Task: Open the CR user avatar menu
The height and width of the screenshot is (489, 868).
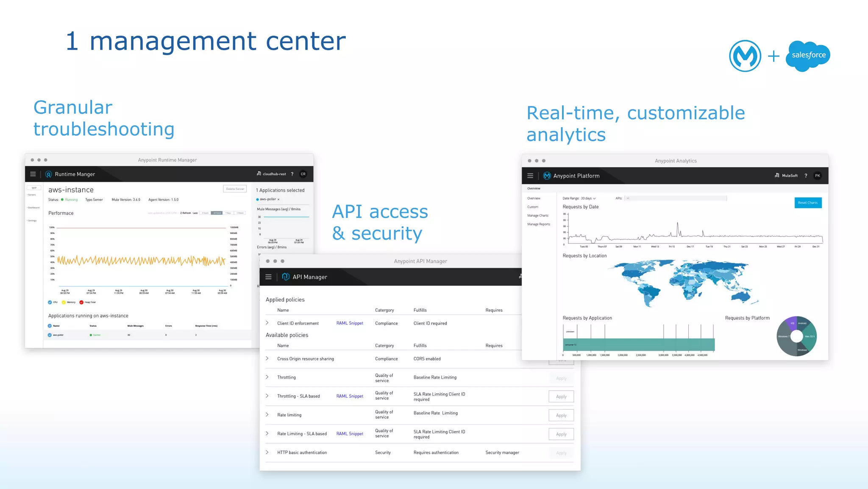Action: (x=303, y=174)
